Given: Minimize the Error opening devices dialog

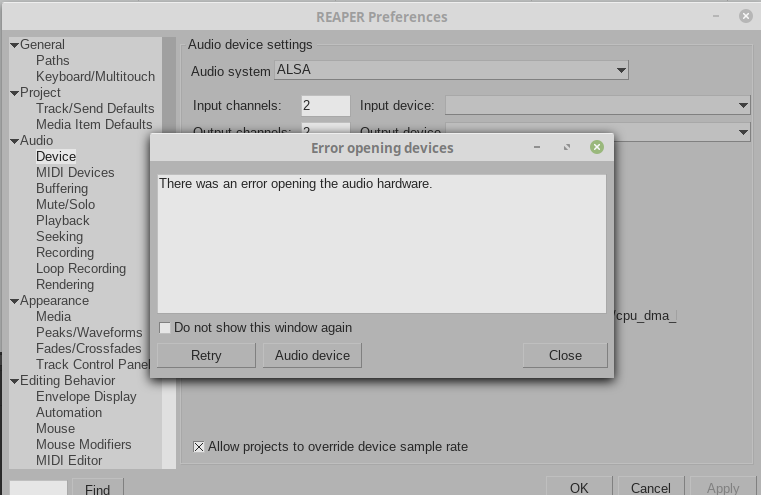Looking at the screenshot, I should click(537, 147).
